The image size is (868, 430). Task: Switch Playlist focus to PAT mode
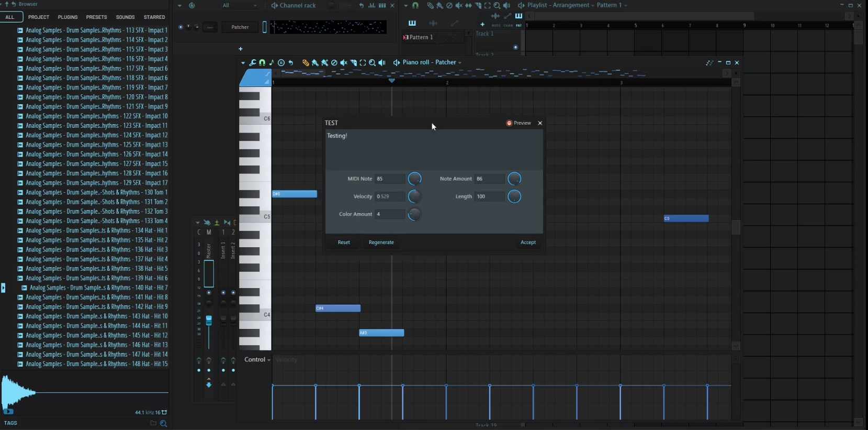(x=518, y=26)
